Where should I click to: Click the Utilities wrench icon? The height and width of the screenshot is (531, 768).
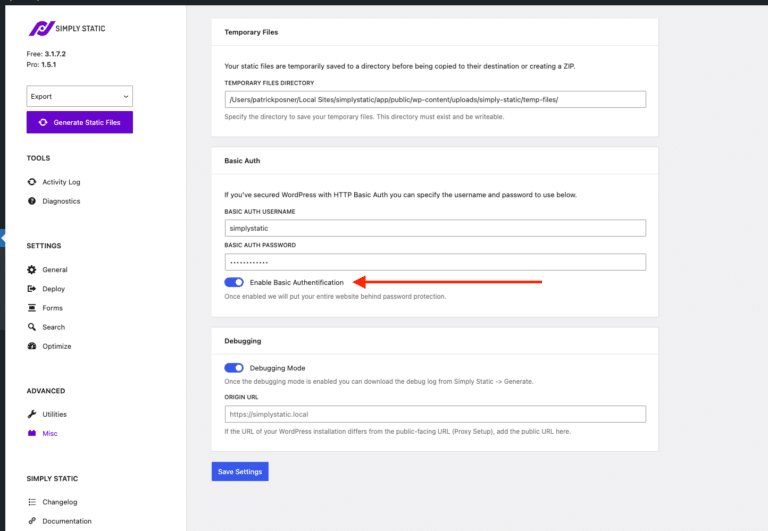(32, 414)
